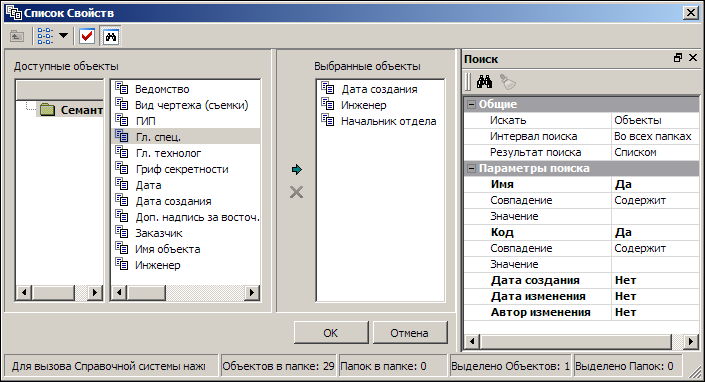Select Дата item in available objects

tap(148, 185)
